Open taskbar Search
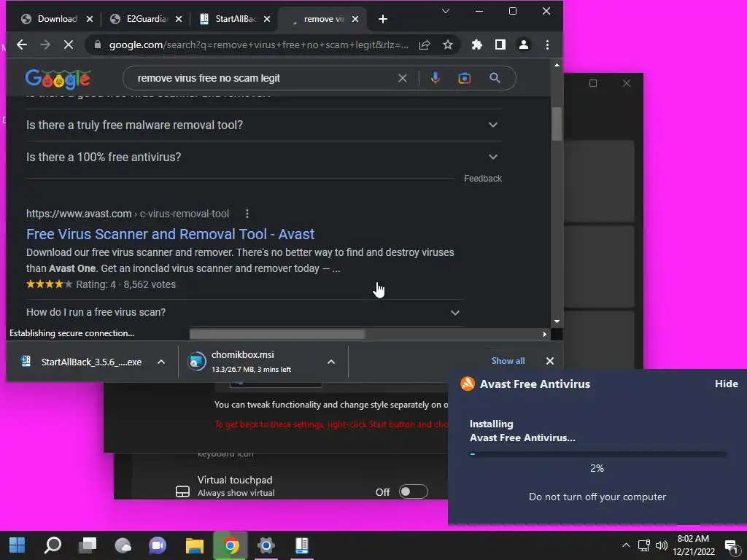This screenshot has height=560, width=747. [x=53, y=545]
